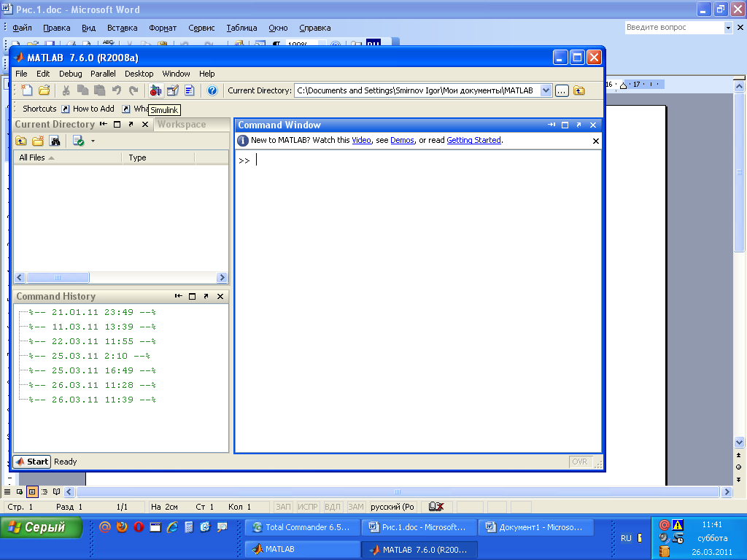Screen dimensions: 747x560
Task: Click the How to Add shortcut
Action: click(88, 109)
